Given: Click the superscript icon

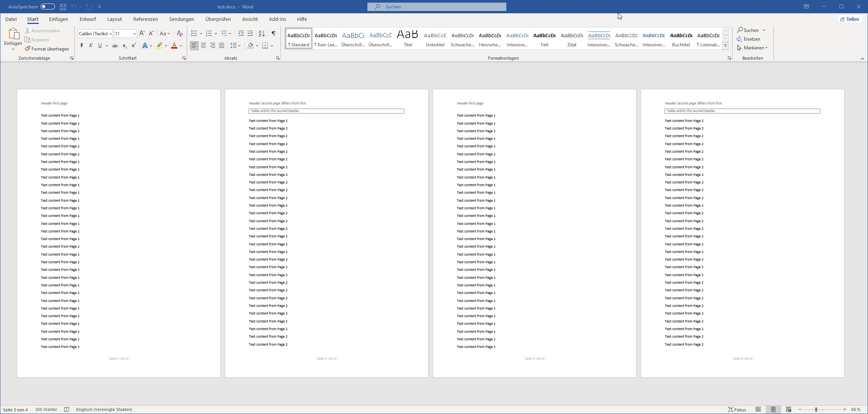Looking at the screenshot, I should pyautogui.click(x=134, y=46).
